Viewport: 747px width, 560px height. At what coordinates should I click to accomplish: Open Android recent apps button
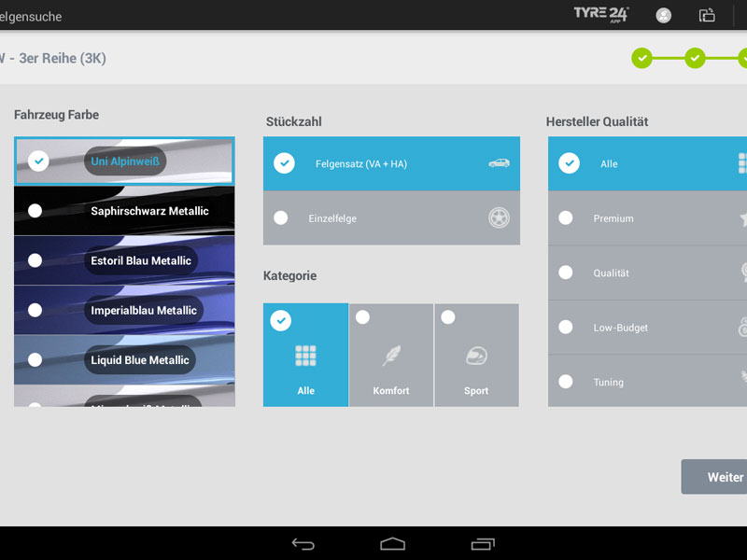click(482, 543)
